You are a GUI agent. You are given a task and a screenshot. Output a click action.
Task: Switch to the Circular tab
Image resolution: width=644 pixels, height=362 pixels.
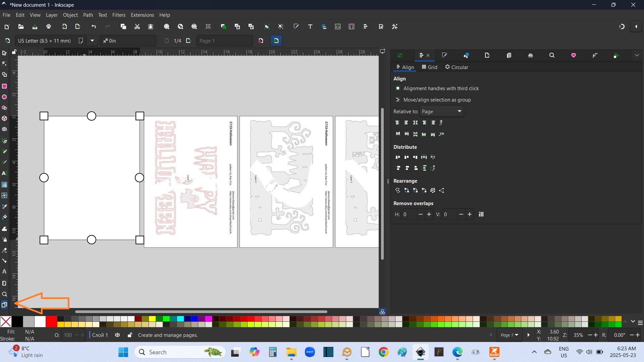pyautogui.click(x=457, y=67)
